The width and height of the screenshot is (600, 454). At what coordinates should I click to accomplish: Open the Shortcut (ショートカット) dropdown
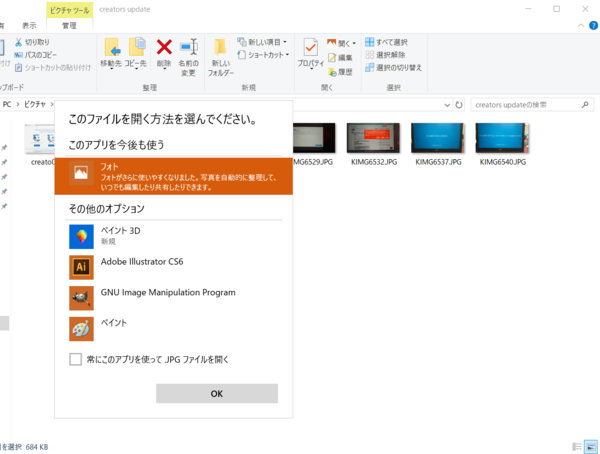tap(263, 55)
